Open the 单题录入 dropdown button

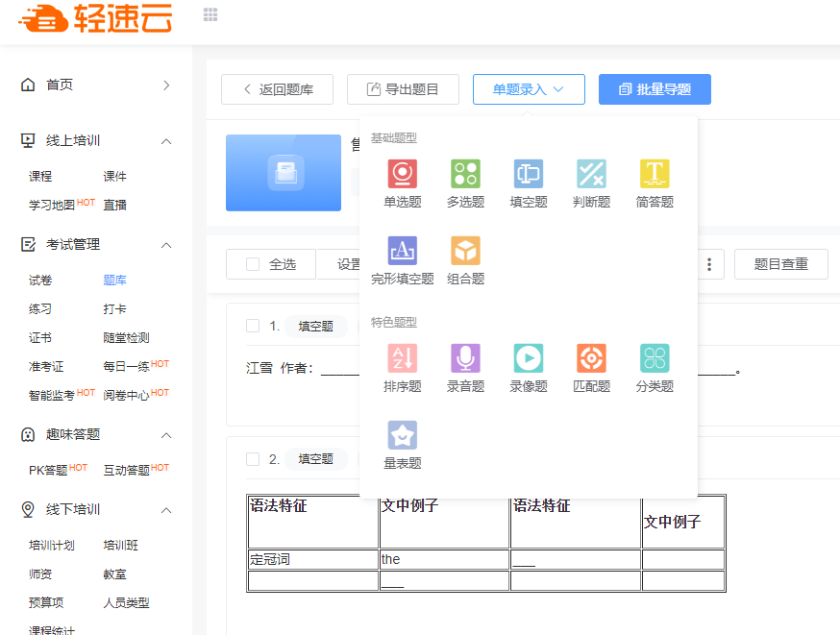(x=529, y=89)
